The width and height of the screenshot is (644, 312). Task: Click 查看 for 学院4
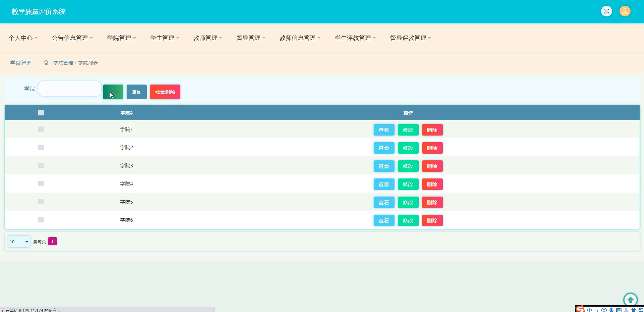[384, 184]
